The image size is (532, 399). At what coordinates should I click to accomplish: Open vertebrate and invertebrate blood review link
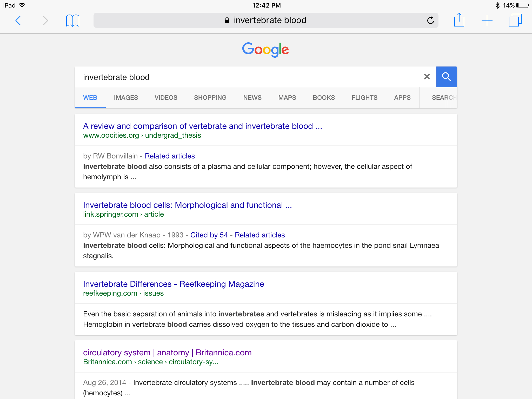[x=202, y=126]
